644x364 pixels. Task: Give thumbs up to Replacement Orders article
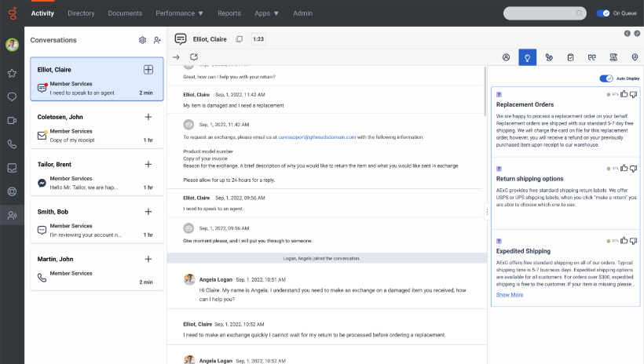(624, 94)
